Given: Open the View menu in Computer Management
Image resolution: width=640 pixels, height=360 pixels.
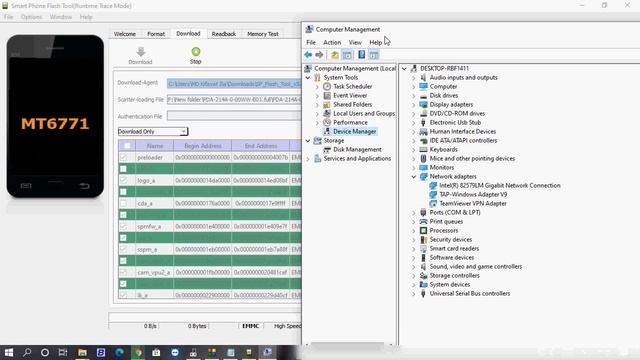Looking at the screenshot, I should [355, 42].
